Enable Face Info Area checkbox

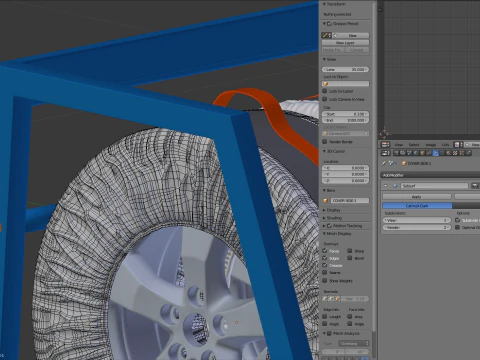(x=350, y=316)
